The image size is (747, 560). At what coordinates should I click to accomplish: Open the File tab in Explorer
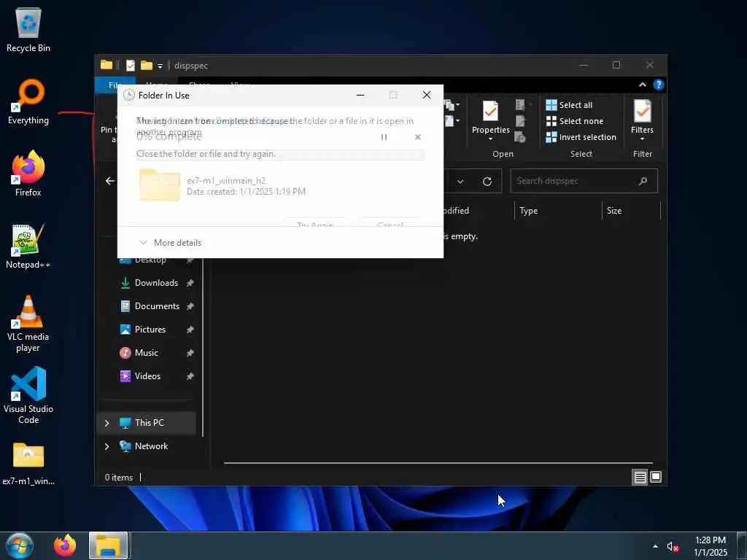(115, 85)
